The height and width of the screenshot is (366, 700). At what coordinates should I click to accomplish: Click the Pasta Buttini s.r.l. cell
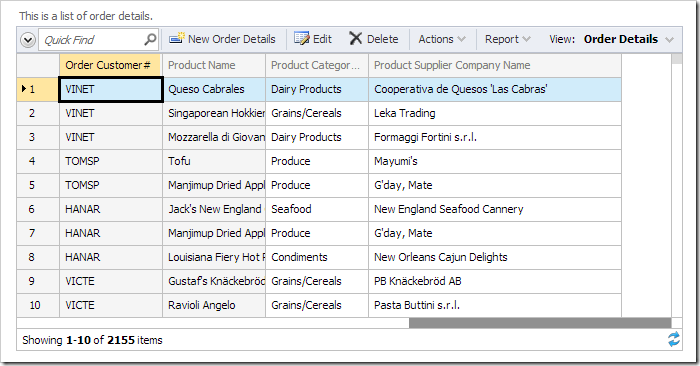495,305
